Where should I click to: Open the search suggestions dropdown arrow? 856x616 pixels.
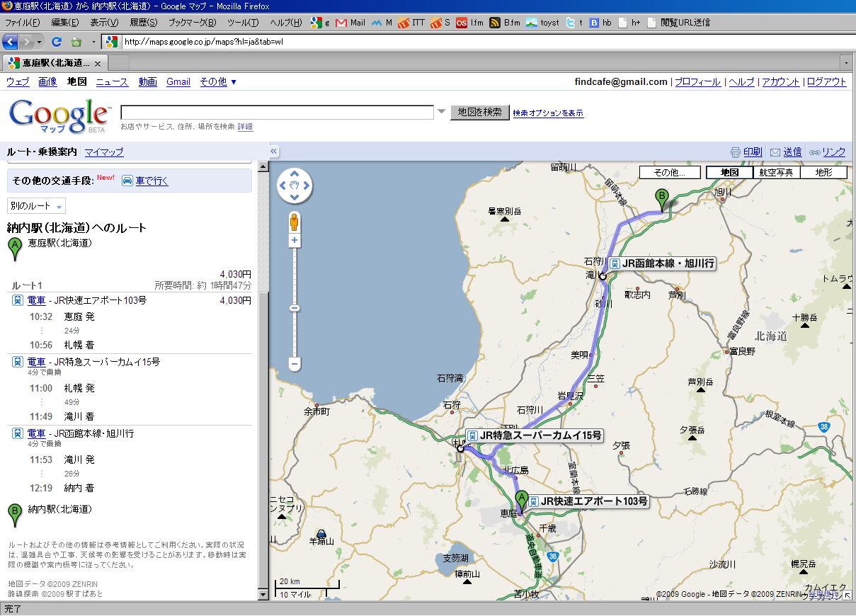coord(442,111)
